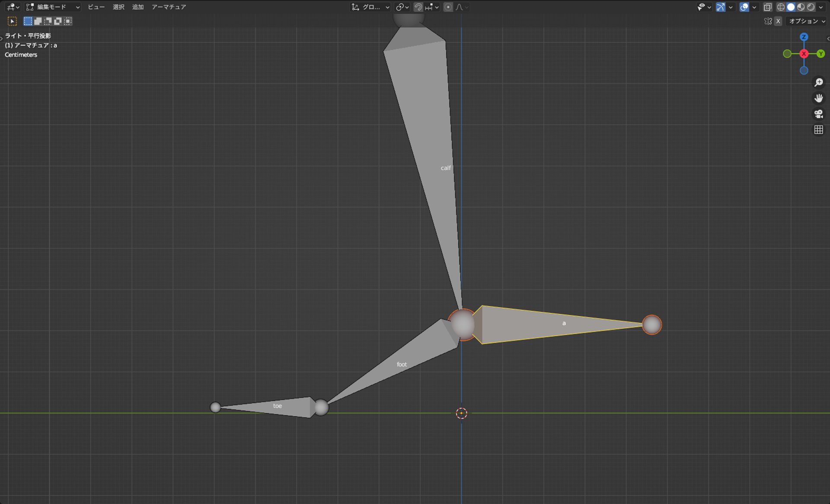The width and height of the screenshot is (830, 504).
Task: Click the 選択 menu item
Action: [118, 7]
